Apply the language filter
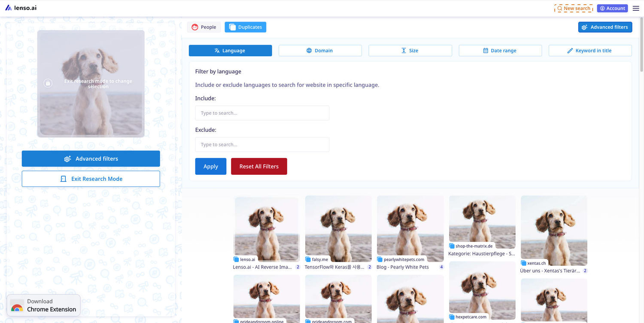This screenshot has width=644, height=323. (211, 166)
